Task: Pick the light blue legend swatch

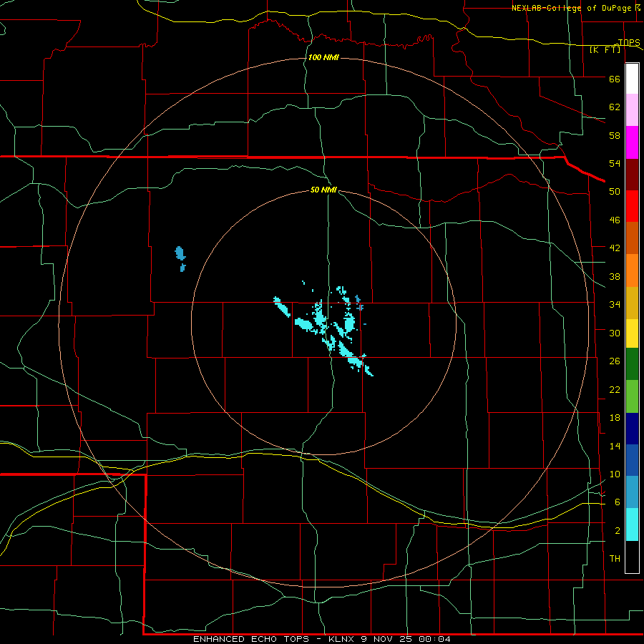Action: pos(632,492)
